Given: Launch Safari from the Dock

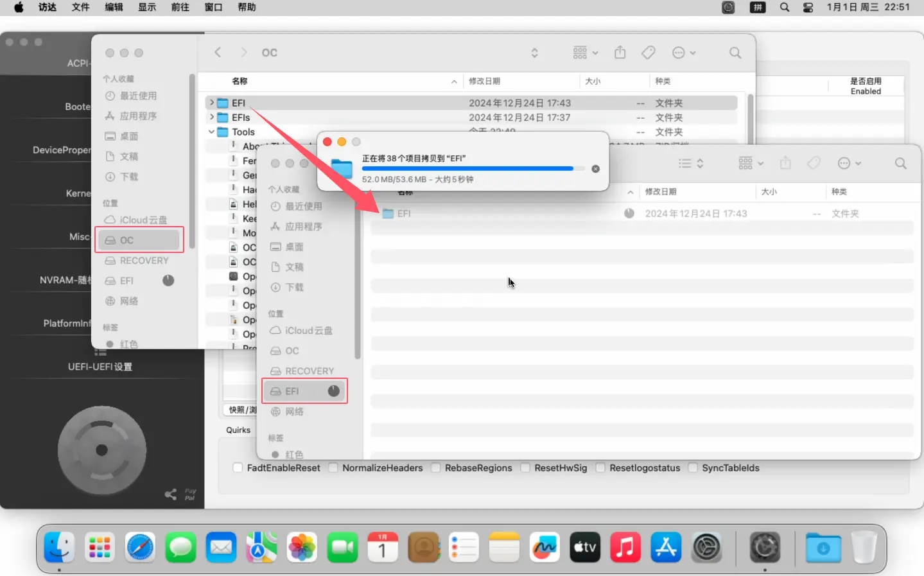Looking at the screenshot, I should tap(140, 548).
